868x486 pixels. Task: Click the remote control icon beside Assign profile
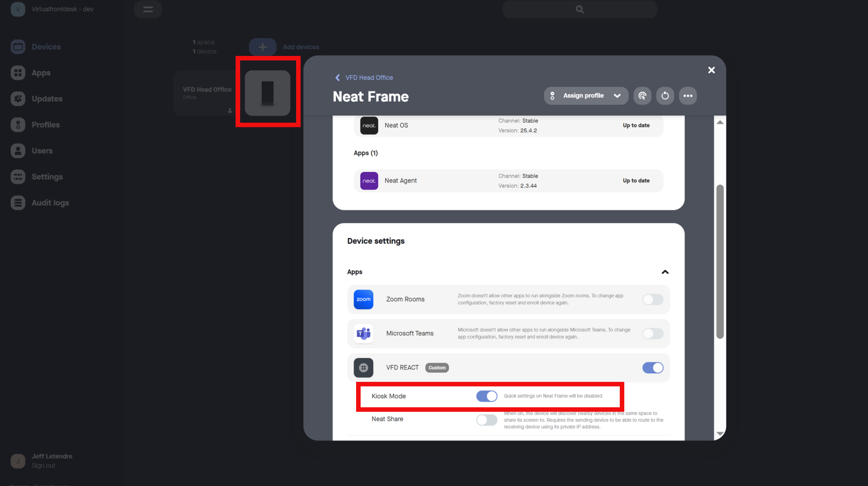click(642, 96)
